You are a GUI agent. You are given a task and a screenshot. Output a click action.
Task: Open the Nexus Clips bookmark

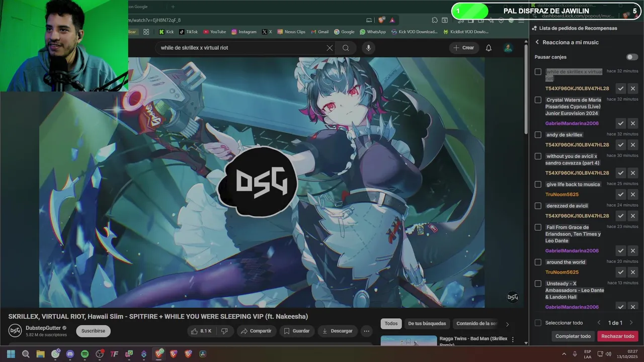tap(291, 32)
